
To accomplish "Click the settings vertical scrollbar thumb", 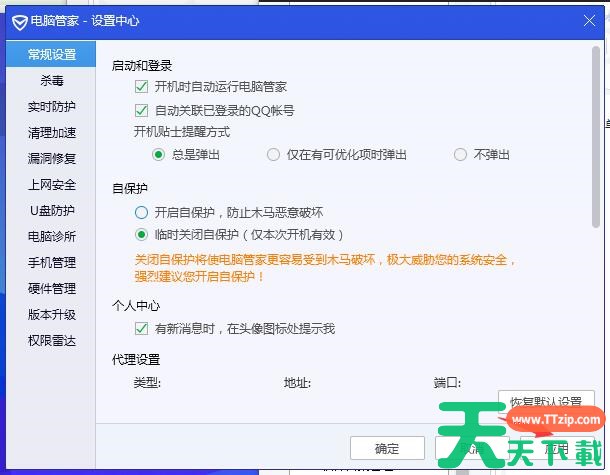I will [596, 137].
